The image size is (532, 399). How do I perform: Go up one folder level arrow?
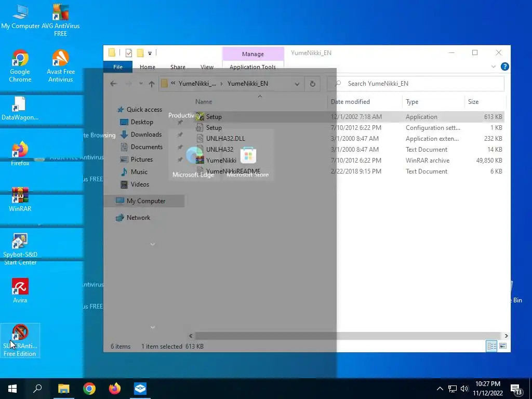click(152, 84)
